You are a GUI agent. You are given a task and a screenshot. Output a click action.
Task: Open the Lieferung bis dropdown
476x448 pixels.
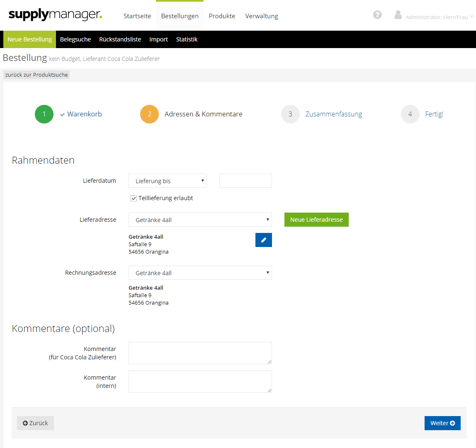168,181
